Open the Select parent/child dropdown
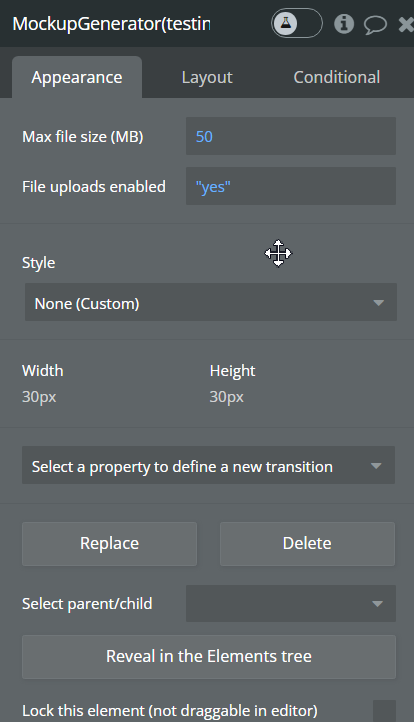This screenshot has height=722, width=414. [291, 603]
